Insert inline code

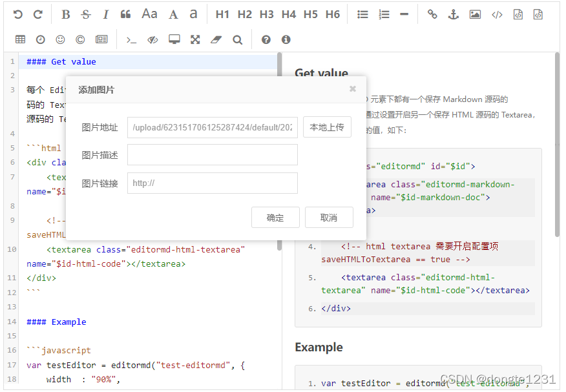pos(497,14)
